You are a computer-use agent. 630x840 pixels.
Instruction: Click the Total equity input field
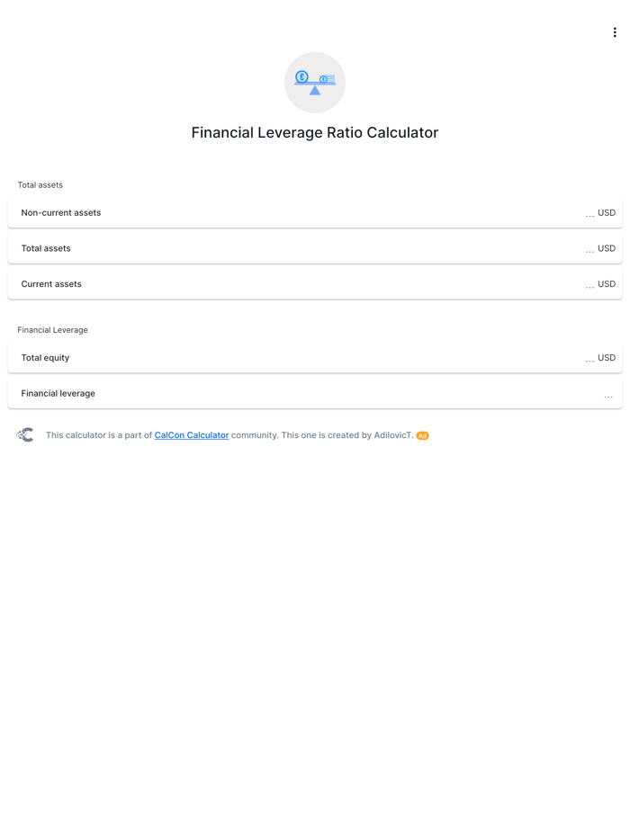[x=360, y=357]
